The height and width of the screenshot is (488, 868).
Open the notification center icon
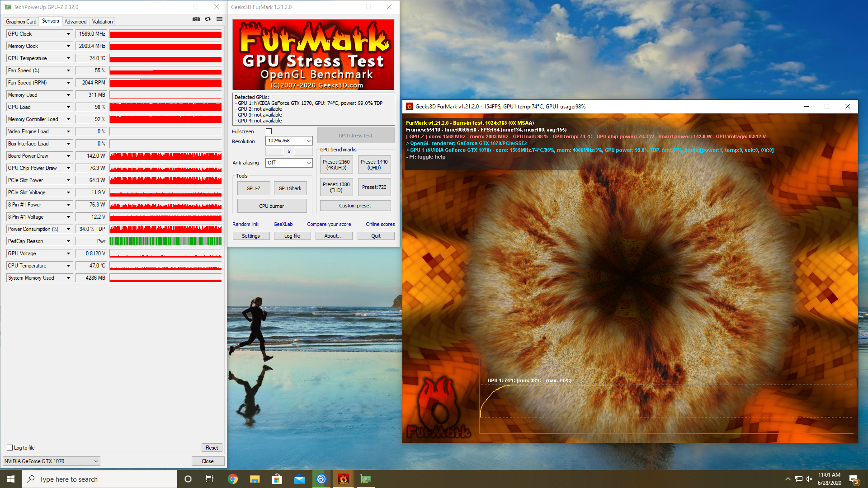tap(854, 479)
